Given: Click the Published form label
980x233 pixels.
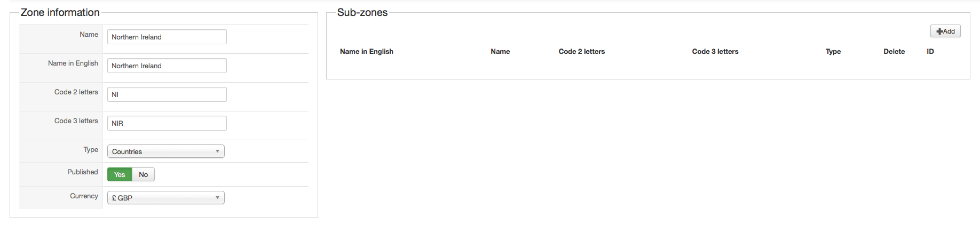Looking at the screenshot, I should click(83, 172).
